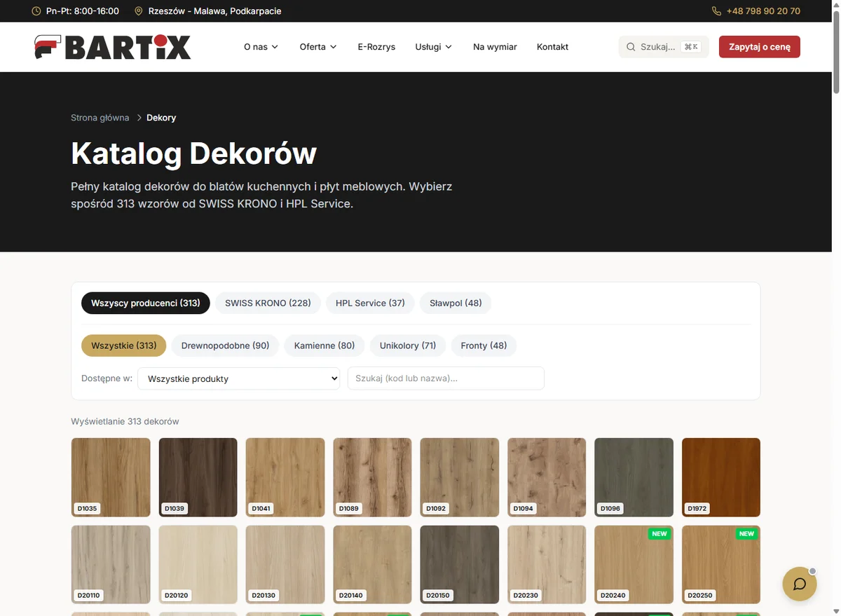Show Unikolory (71) decors
The height and width of the screenshot is (616, 841).
pyautogui.click(x=408, y=345)
